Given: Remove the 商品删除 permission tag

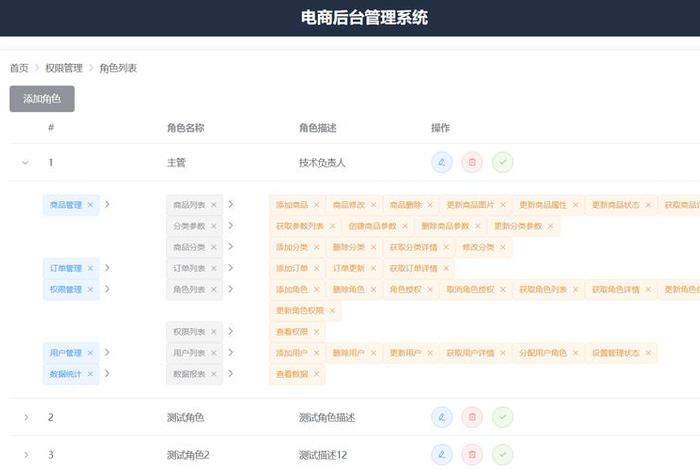Looking at the screenshot, I should click(429, 205).
